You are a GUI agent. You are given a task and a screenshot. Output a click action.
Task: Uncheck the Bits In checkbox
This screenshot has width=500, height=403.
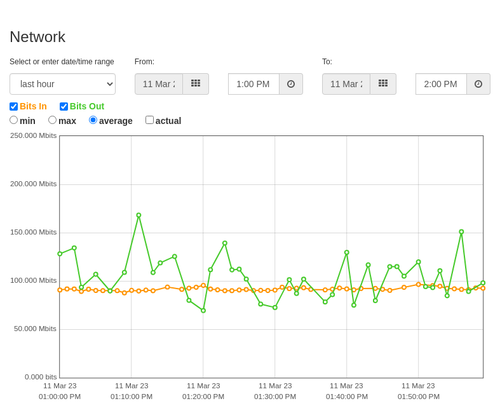pos(14,106)
